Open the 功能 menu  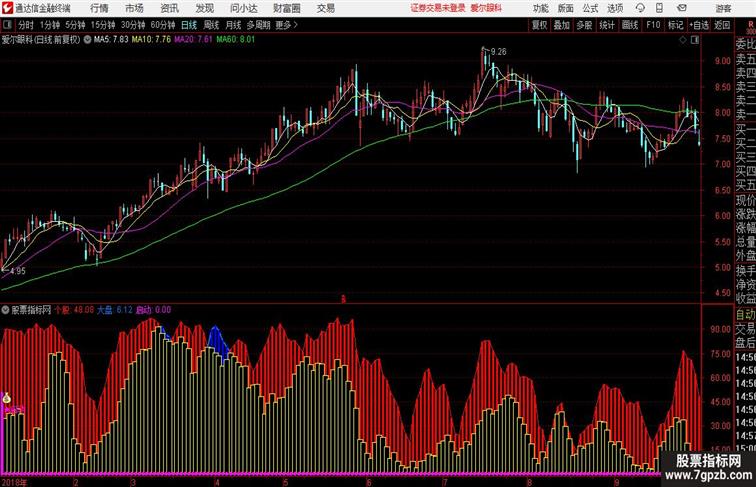(x=541, y=8)
